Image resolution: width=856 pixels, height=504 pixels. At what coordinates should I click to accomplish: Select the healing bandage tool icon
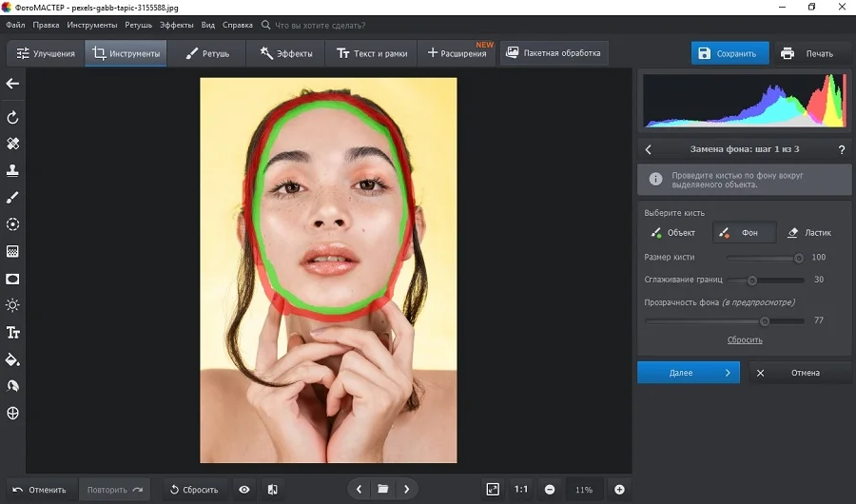12,144
